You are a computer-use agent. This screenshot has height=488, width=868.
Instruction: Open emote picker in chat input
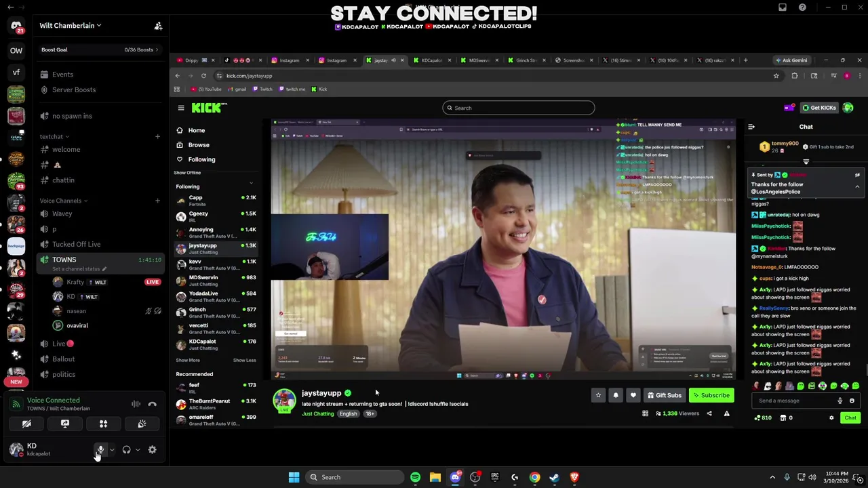(x=852, y=401)
